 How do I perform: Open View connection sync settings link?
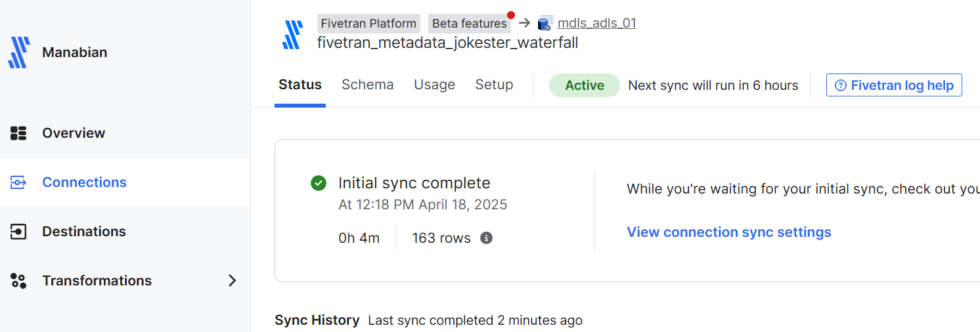coord(729,232)
